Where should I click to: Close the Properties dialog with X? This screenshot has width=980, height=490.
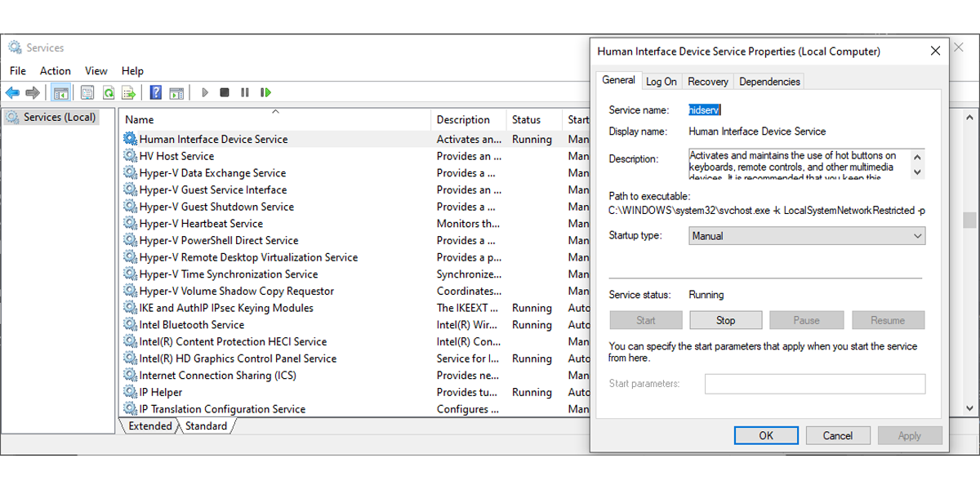click(x=935, y=51)
